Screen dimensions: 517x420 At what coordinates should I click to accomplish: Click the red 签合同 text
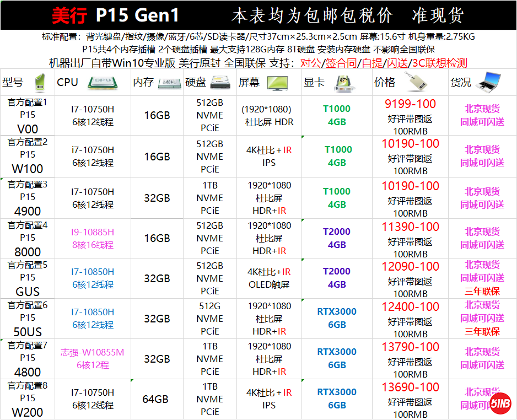(341, 63)
